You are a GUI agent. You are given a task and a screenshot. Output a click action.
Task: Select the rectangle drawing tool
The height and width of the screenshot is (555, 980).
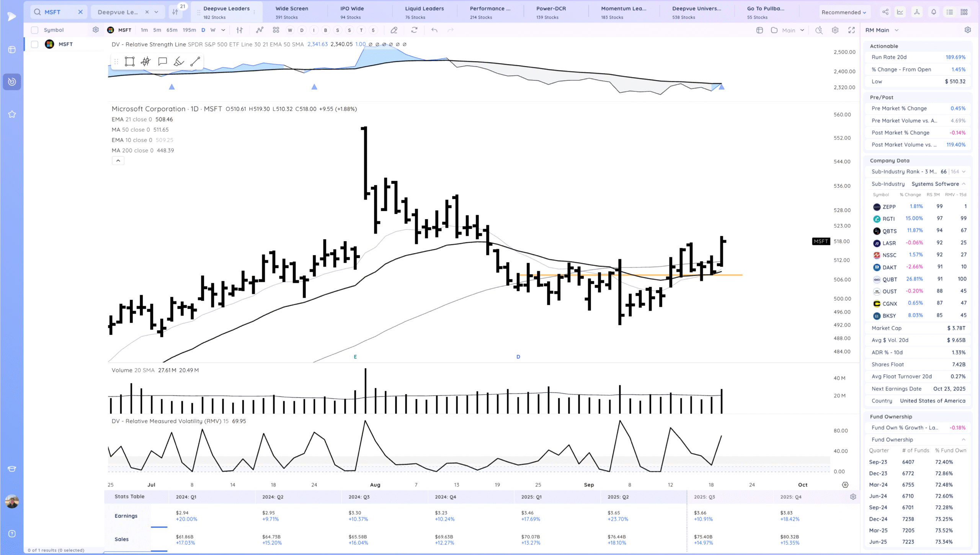click(130, 62)
